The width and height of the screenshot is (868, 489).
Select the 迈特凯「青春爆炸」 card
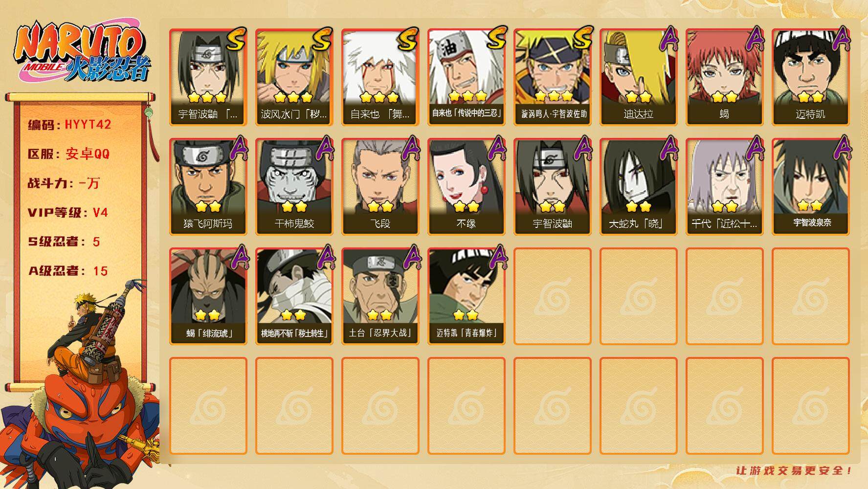coord(466,296)
